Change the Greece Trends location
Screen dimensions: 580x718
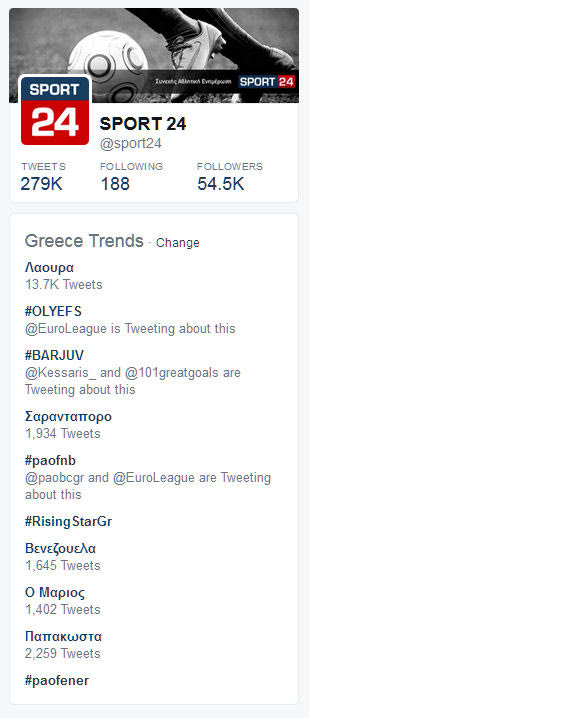pos(178,243)
